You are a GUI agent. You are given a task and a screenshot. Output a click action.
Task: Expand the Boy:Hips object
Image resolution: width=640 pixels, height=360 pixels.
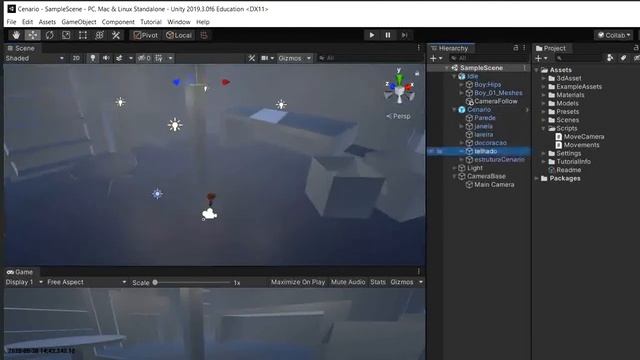[462, 85]
